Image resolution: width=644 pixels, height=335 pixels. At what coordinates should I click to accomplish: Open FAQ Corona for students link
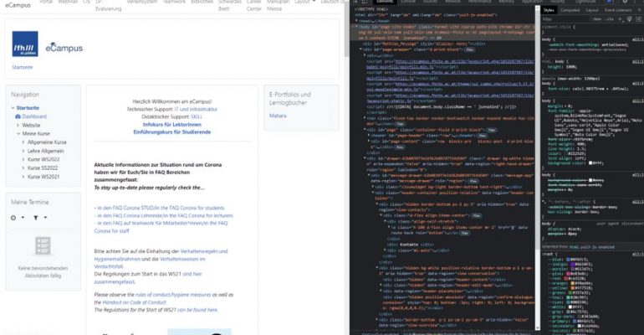pyautogui.click(x=160, y=208)
